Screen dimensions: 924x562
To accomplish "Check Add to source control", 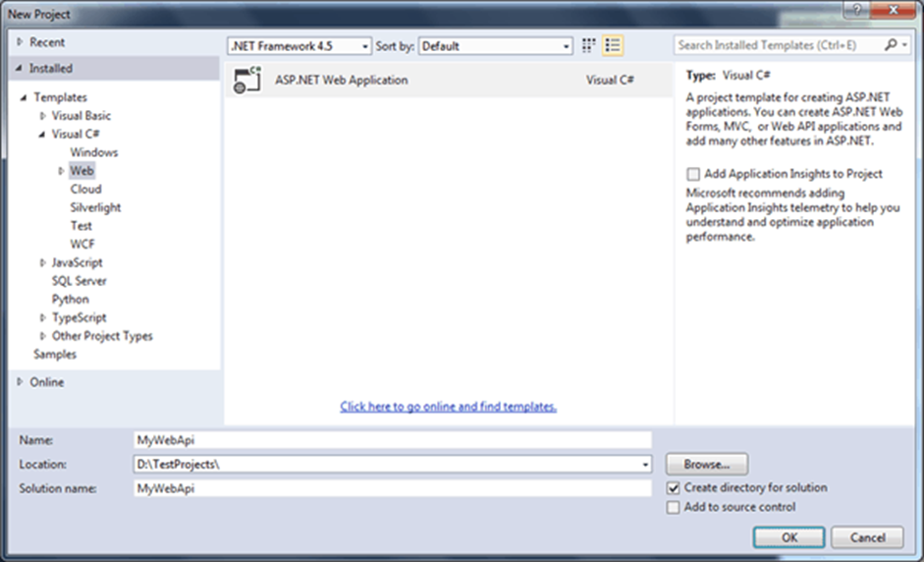I will (673, 507).
